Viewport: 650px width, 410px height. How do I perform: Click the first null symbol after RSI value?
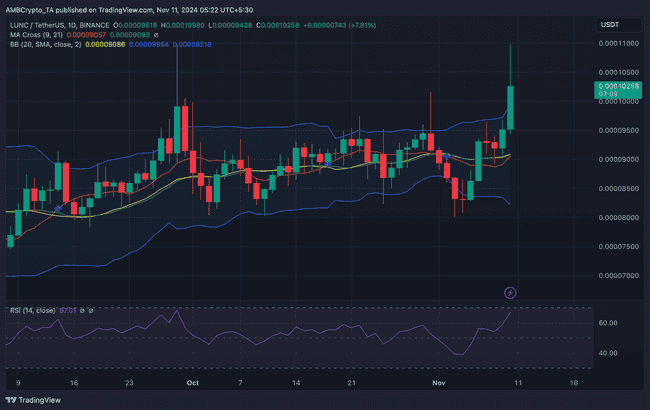82,311
